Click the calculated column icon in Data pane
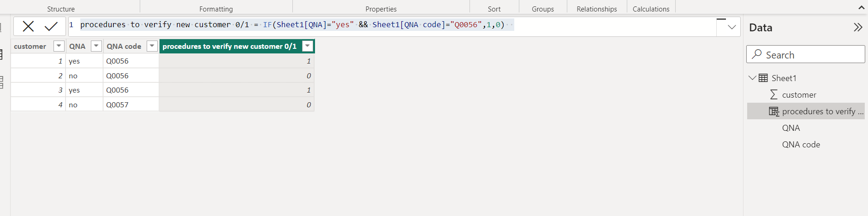This screenshot has height=216, width=868. (774, 111)
